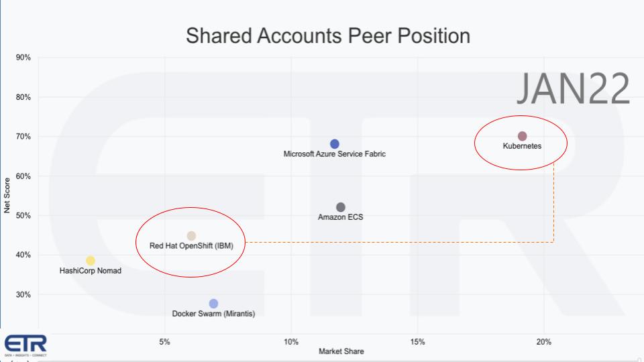
Task: Select the Kubernetes data point dot
Action: coord(523,137)
